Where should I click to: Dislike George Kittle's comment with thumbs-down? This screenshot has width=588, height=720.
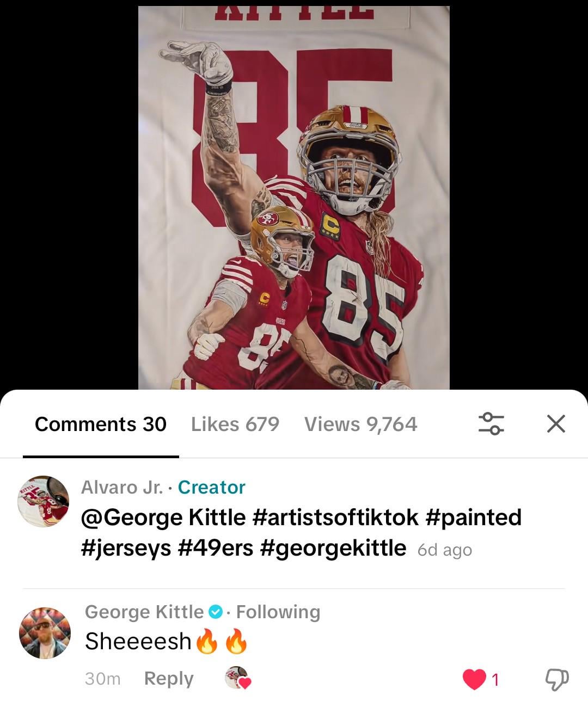click(556, 679)
